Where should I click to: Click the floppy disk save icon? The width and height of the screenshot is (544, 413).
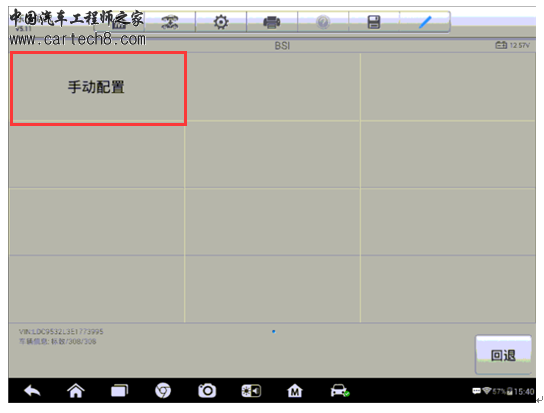tap(374, 22)
